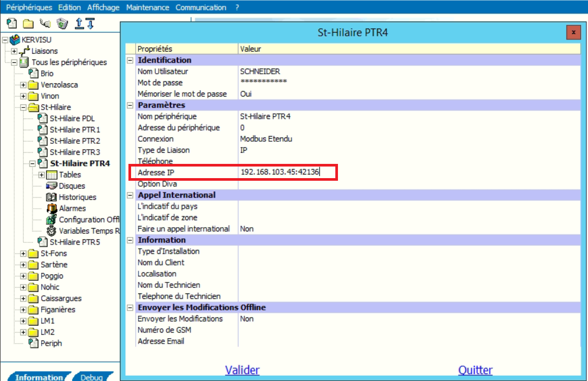Switch to the Debug tab
Image resolution: width=588 pixels, height=381 pixels.
pos(92,377)
